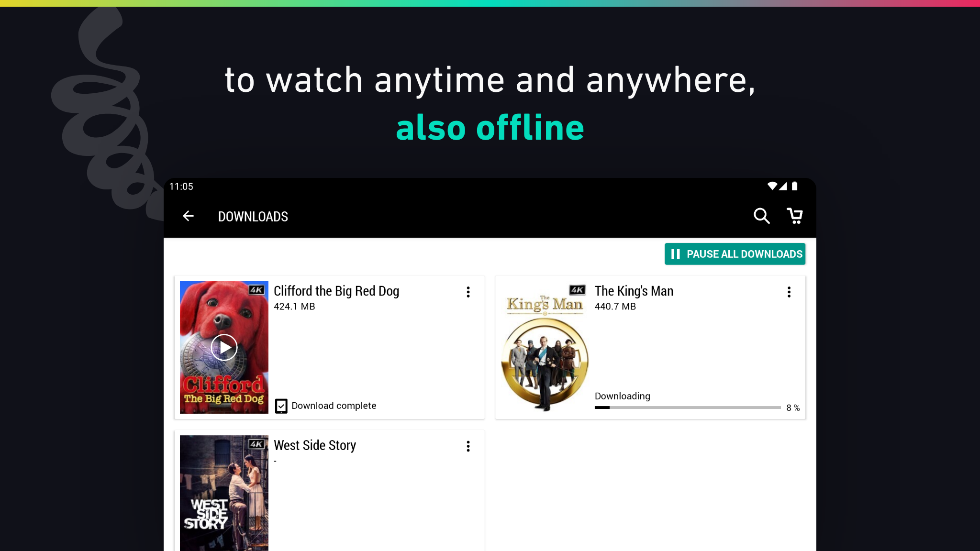Screen dimensions: 980x551
Task: Click the DOWNLOADS header title
Action: point(253,217)
